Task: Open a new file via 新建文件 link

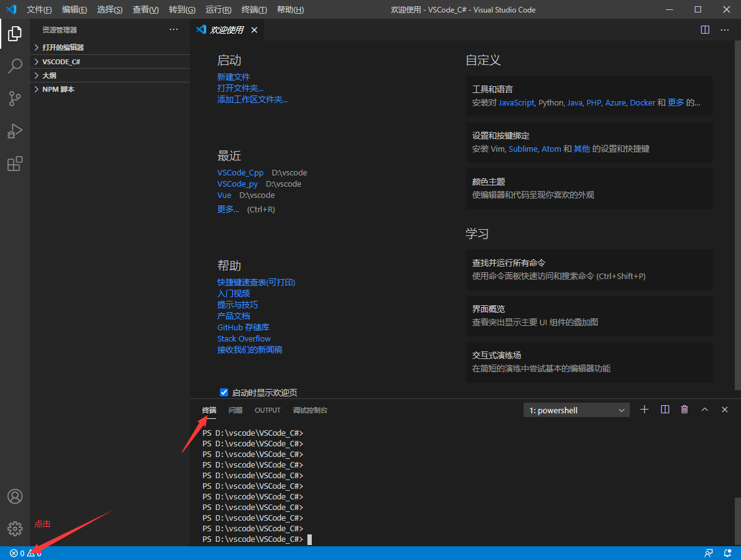Action: [234, 76]
